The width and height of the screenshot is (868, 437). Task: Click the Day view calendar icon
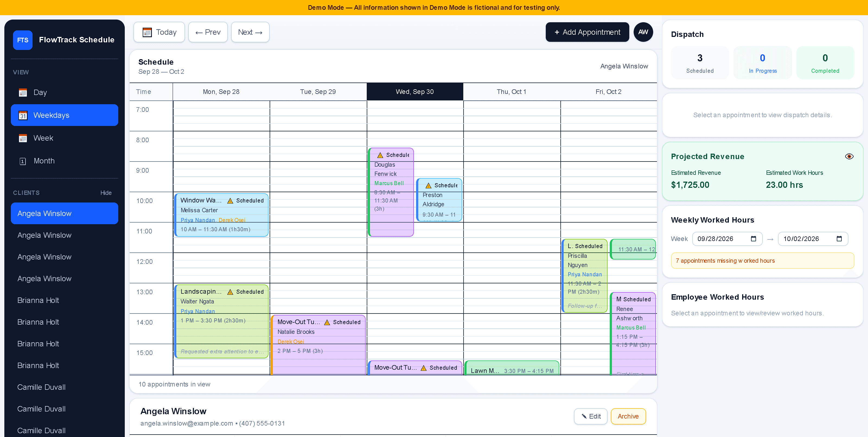(x=23, y=92)
